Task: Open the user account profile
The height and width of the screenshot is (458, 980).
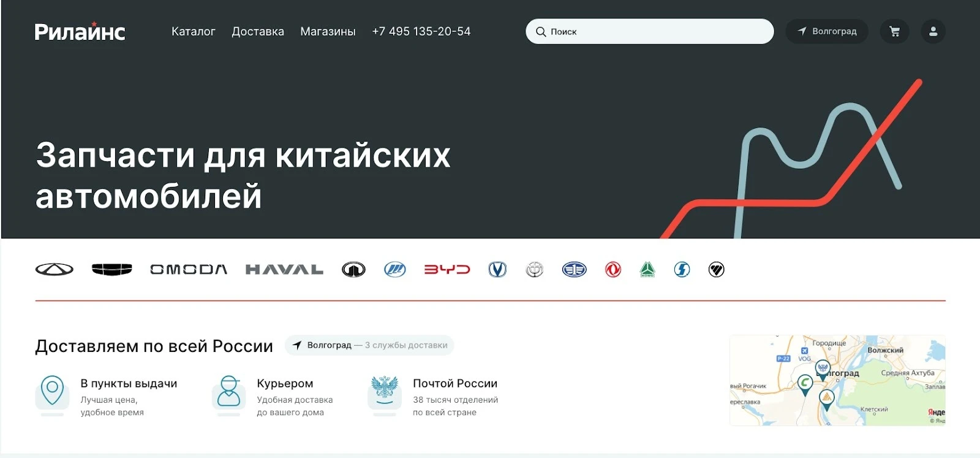Action: 933,31
